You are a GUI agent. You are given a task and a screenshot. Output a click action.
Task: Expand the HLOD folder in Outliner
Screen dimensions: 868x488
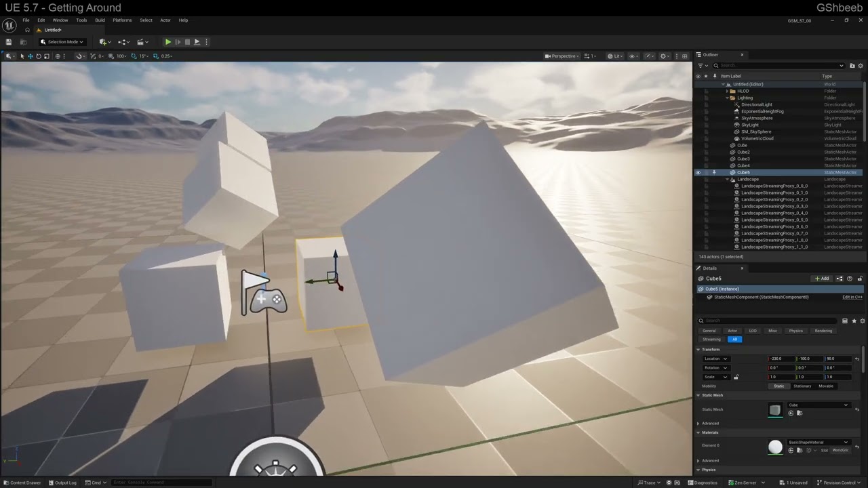[x=728, y=91]
